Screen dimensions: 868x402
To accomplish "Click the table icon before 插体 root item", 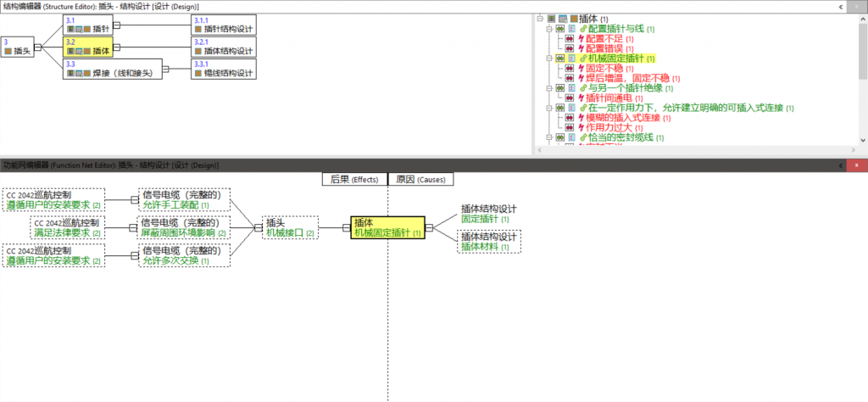I will coord(565,18).
